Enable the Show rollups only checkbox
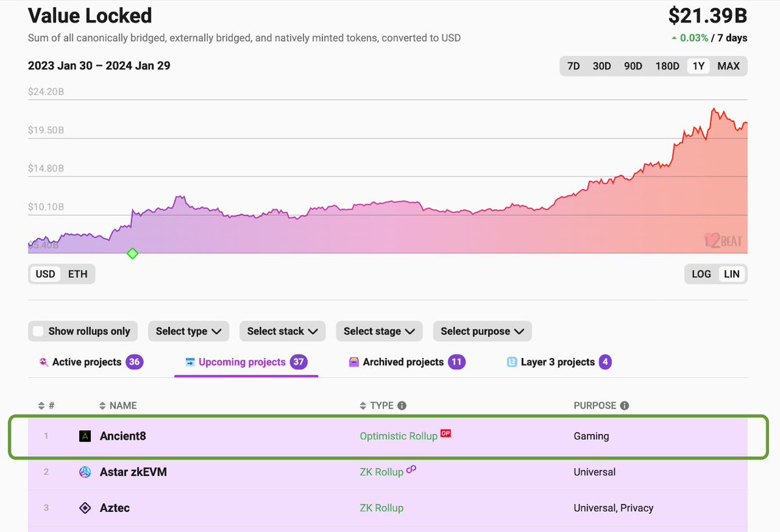 pyautogui.click(x=40, y=331)
